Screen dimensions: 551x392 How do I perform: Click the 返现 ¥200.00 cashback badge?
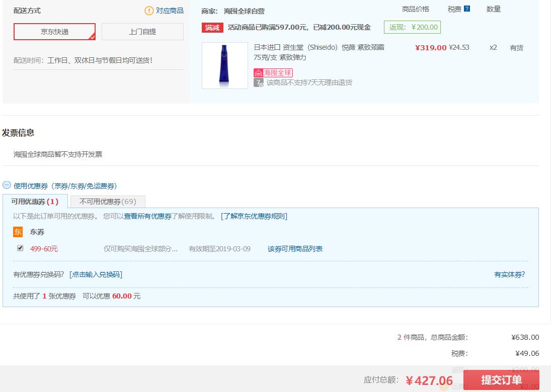412,27
